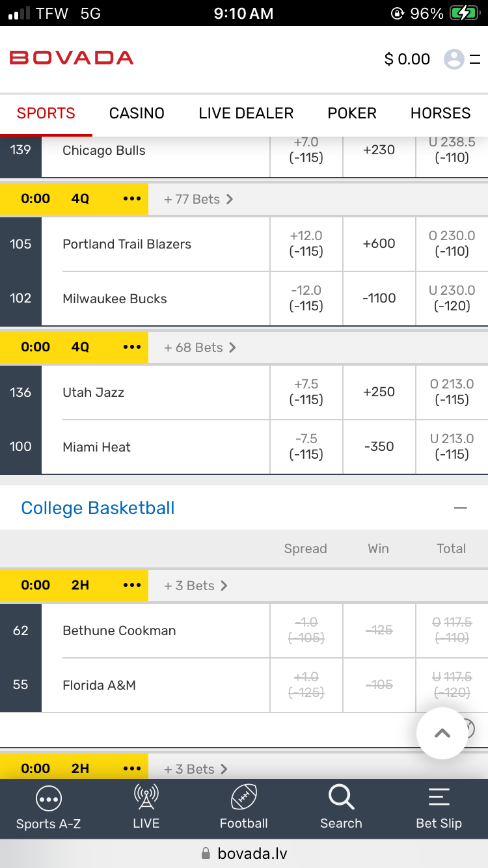This screenshot has height=868, width=488.
Task: Tap the scroll-to-top arrow button
Action: (442, 733)
